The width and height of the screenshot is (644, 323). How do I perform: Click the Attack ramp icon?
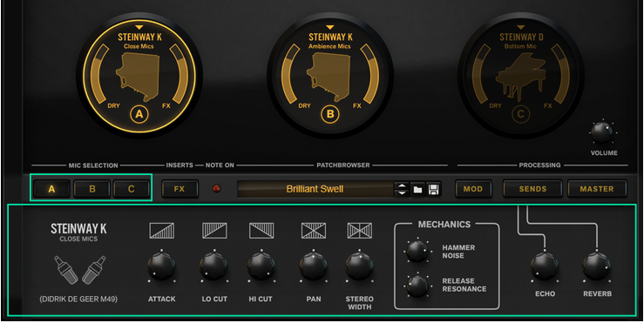coord(162,231)
